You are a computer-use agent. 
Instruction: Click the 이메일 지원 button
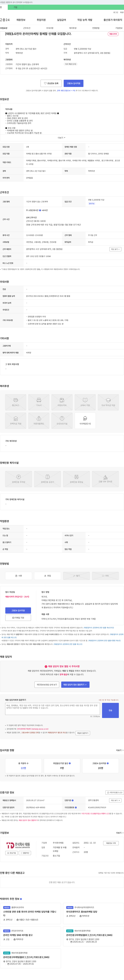pyautogui.click(x=18, y=618)
